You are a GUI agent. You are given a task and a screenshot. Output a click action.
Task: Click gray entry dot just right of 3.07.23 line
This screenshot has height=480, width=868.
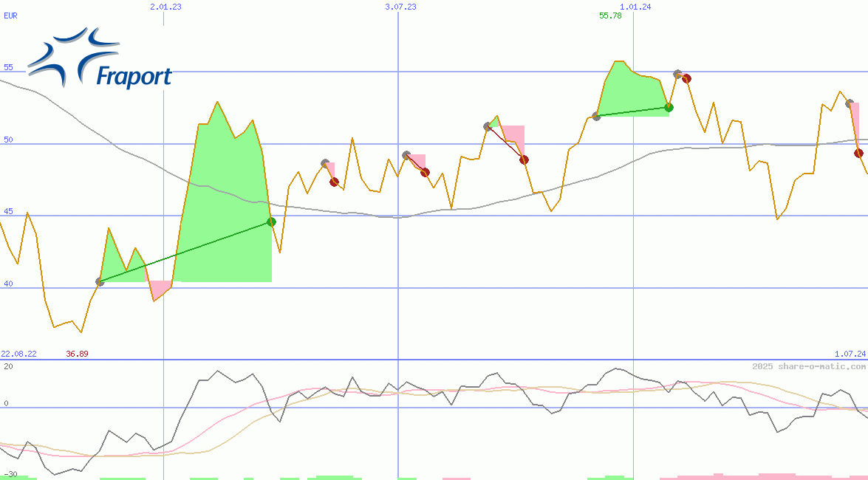tap(406, 156)
